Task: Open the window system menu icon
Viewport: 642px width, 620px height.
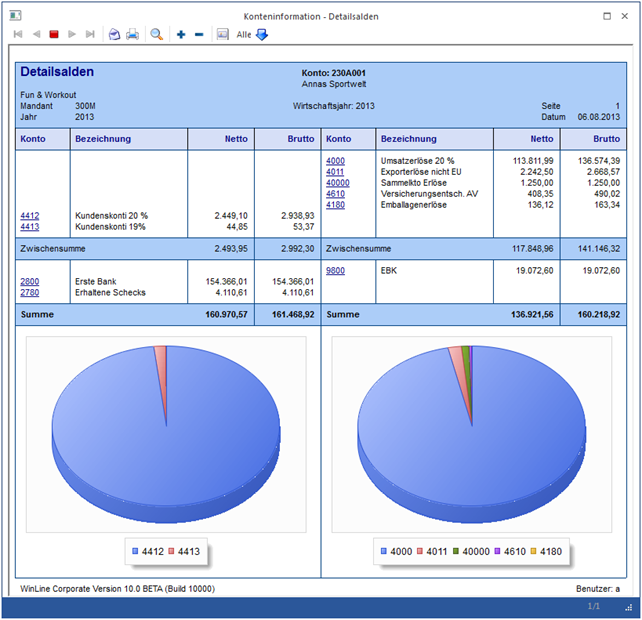Action: 13,16
